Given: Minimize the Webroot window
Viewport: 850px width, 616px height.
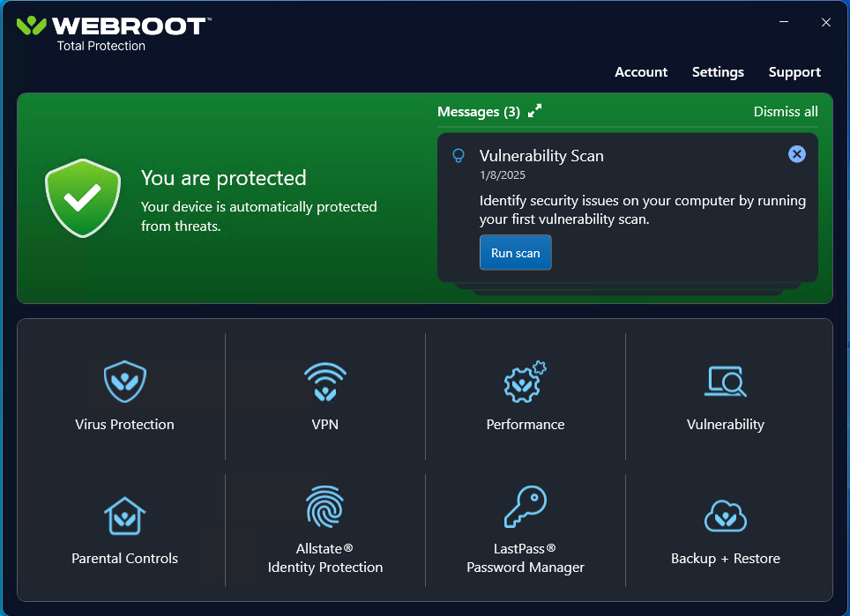Looking at the screenshot, I should tap(784, 22).
